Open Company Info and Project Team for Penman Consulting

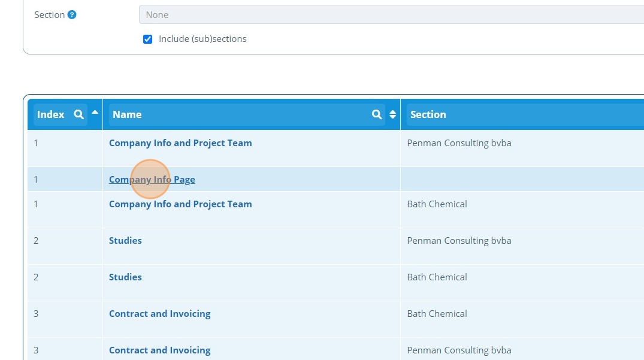[x=180, y=143]
